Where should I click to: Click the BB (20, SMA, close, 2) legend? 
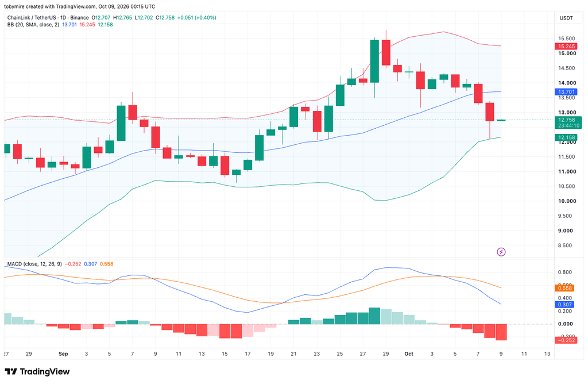click(x=33, y=25)
